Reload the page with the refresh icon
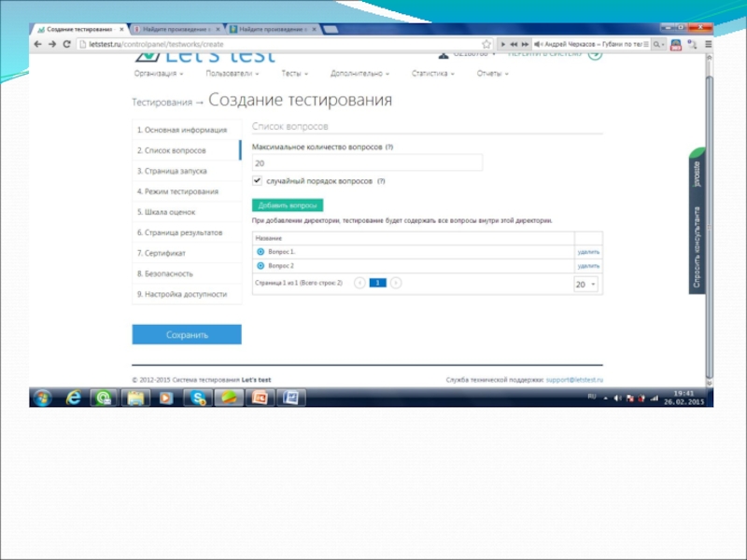Screen dimensions: 747x560 point(67,44)
